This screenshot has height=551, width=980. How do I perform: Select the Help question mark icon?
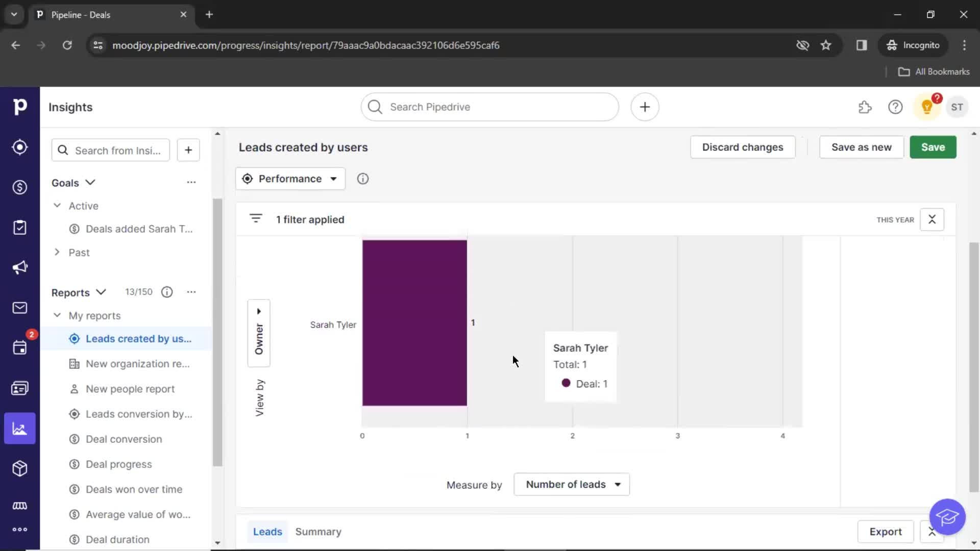[896, 107]
